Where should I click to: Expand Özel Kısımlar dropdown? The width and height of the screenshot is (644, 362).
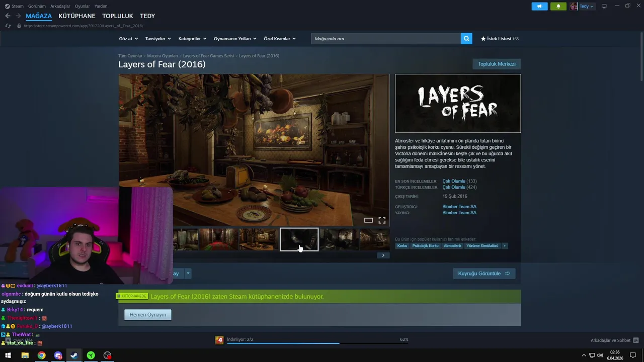tap(280, 39)
